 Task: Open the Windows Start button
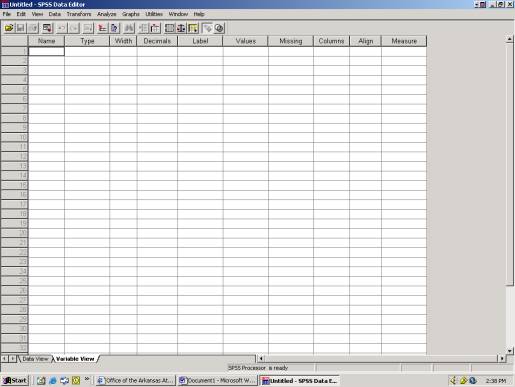click(x=15, y=380)
